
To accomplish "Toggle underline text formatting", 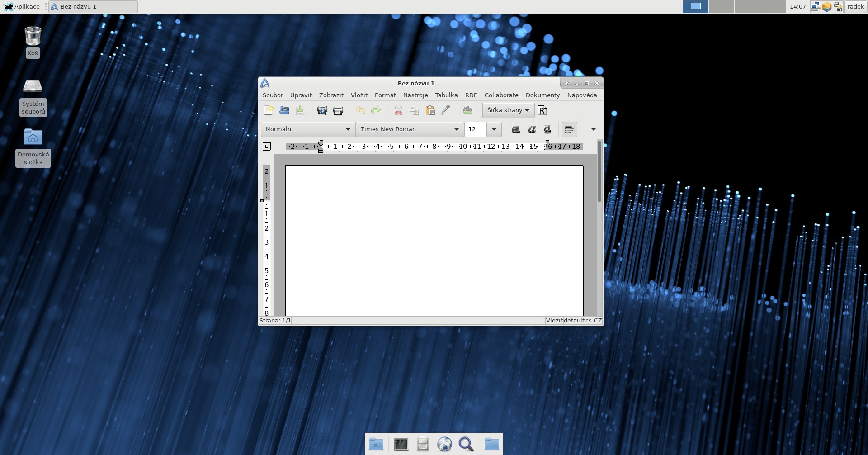I will pyautogui.click(x=547, y=129).
